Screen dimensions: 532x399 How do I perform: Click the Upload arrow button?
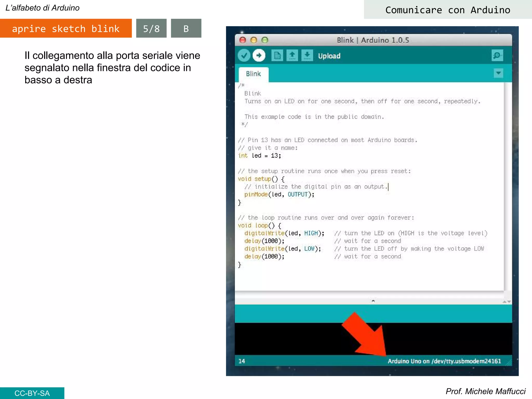259,55
